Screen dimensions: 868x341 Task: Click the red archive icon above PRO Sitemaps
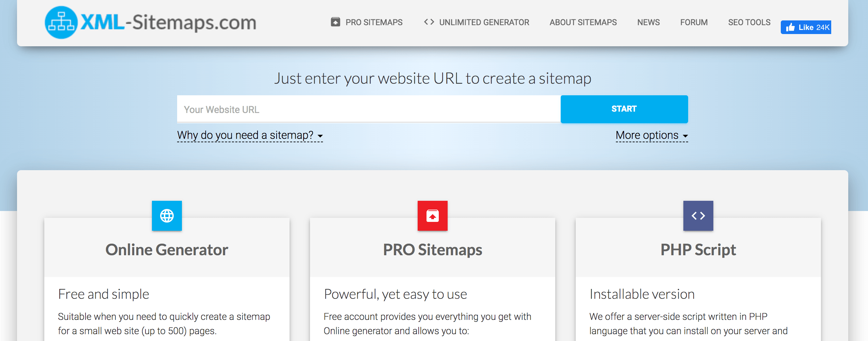[x=433, y=216]
